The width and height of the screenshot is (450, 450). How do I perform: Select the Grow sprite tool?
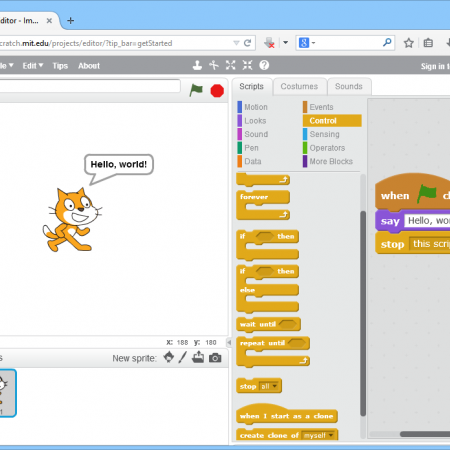[230, 65]
